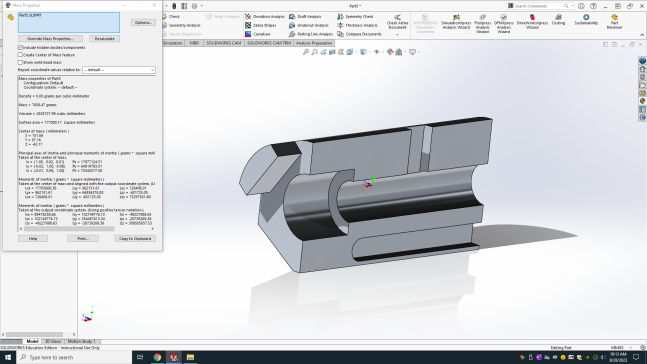Open Geometry Analysis
This screenshot has height=364, width=647.
point(182,25)
